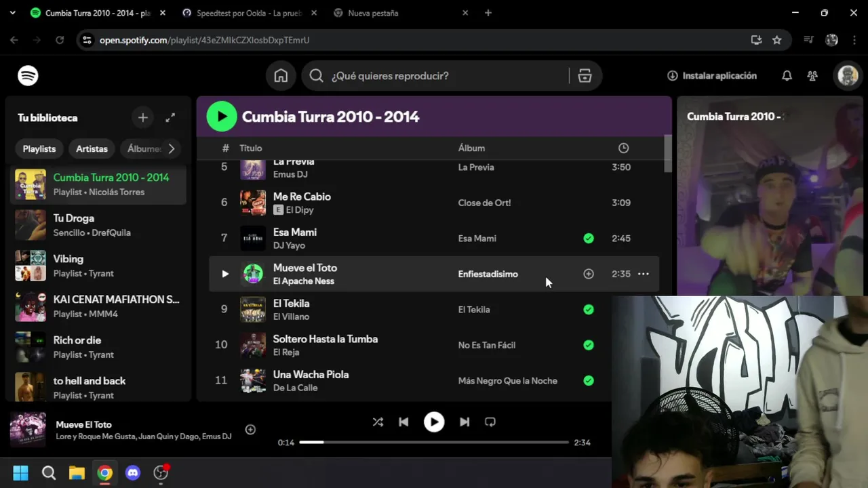Click Me Re Cabio track cover
Screen dimensions: 868x488
click(x=253, y=203)
